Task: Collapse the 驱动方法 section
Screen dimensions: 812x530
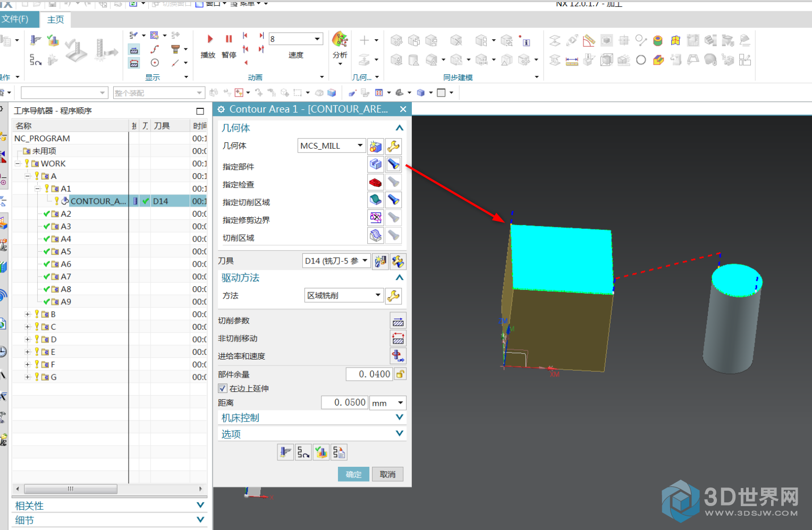Action: (x=400, y=278)
